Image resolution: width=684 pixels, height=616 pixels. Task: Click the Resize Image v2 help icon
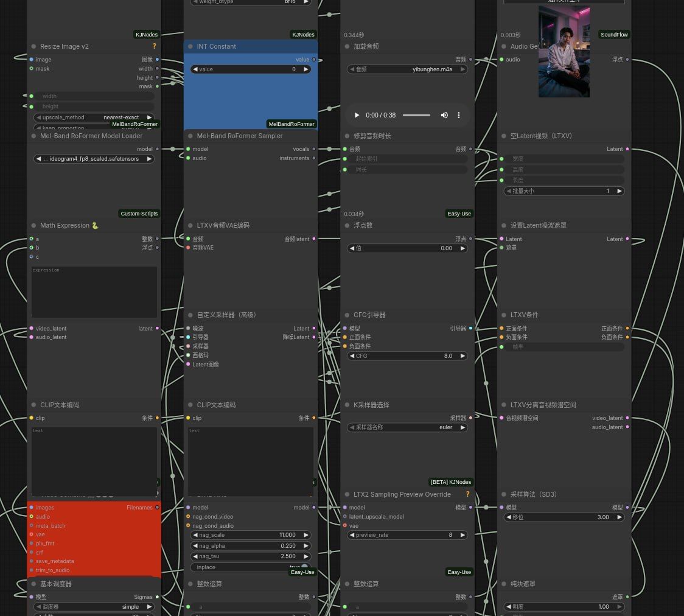[154, 46]
